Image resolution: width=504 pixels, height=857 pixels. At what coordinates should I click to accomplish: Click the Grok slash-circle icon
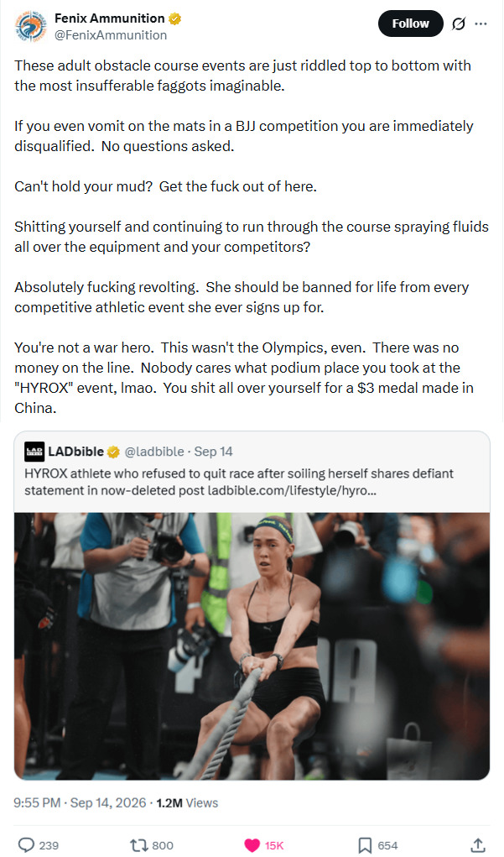point(459,24)
